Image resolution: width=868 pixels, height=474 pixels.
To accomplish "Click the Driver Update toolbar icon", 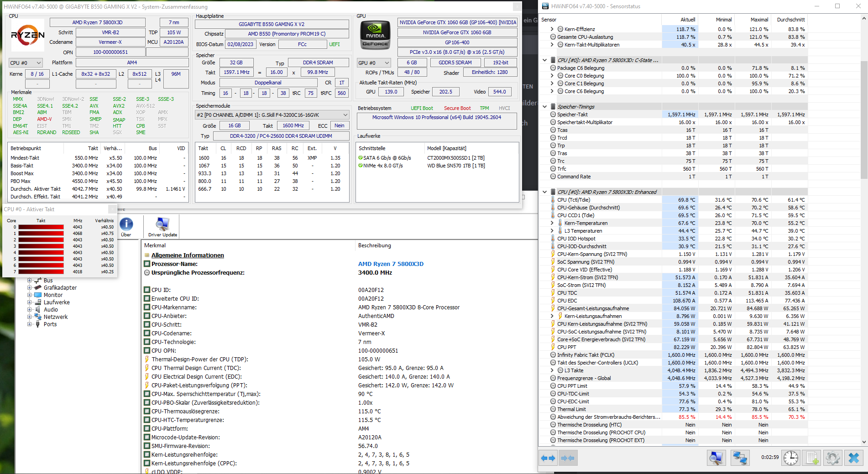I will 162,227.
